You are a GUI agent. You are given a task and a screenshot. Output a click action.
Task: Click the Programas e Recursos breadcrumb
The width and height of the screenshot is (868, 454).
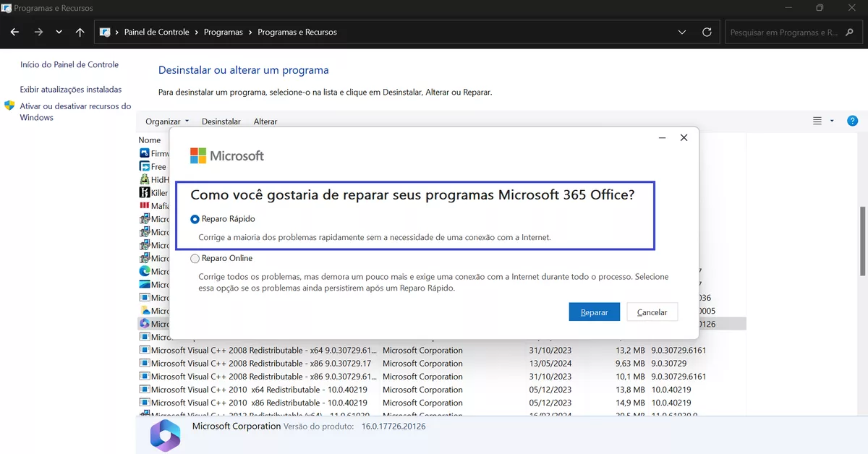pyautogui.click(x=297, y=33)
